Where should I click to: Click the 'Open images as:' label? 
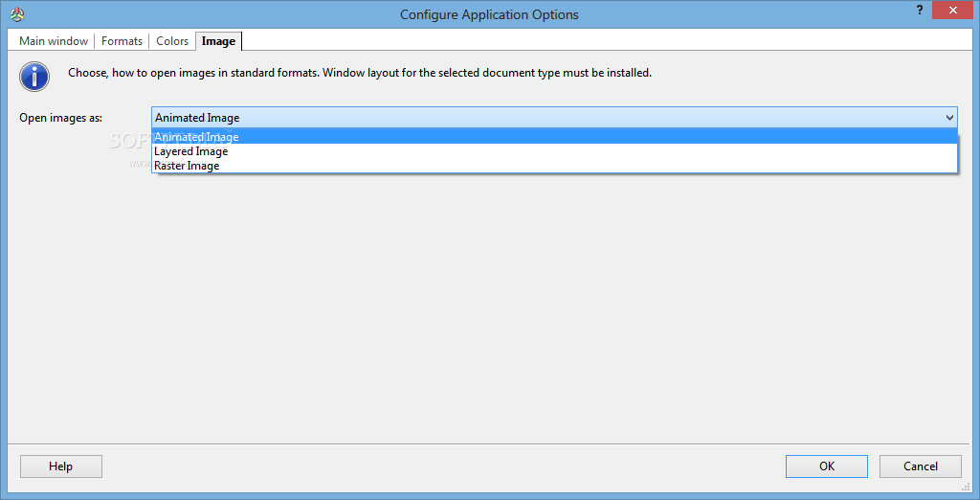point(60,118)
